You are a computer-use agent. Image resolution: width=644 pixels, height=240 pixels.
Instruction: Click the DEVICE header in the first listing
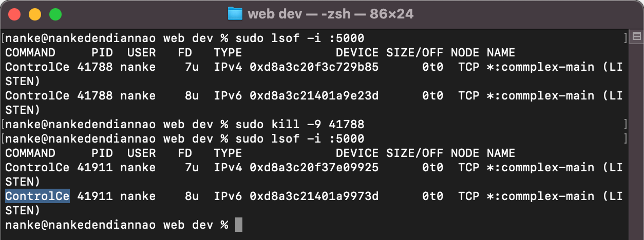pos(357,52)
